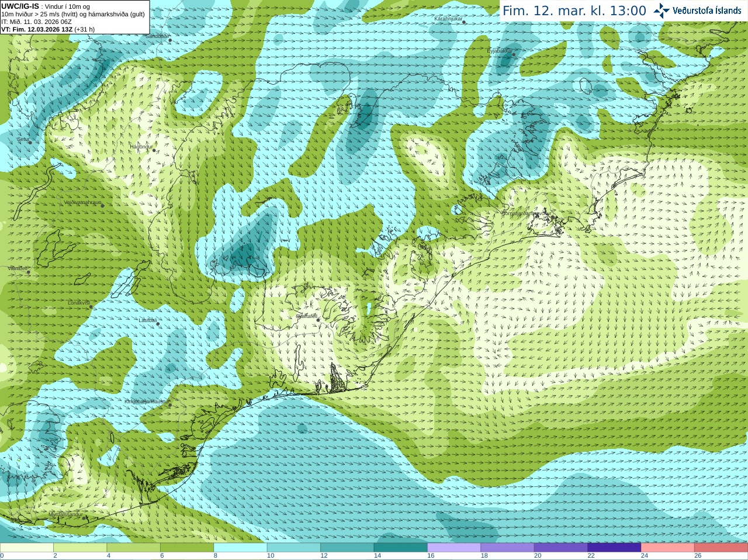Pick the 12–14 m/s teal legend swatch

347,548
